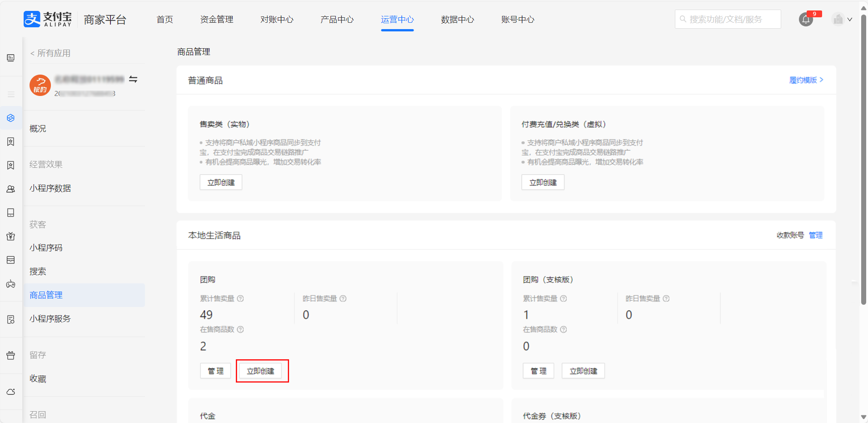Click the page vertical scrollbar
The height and width of the screenshot is (423, 868).
point(863,159)
